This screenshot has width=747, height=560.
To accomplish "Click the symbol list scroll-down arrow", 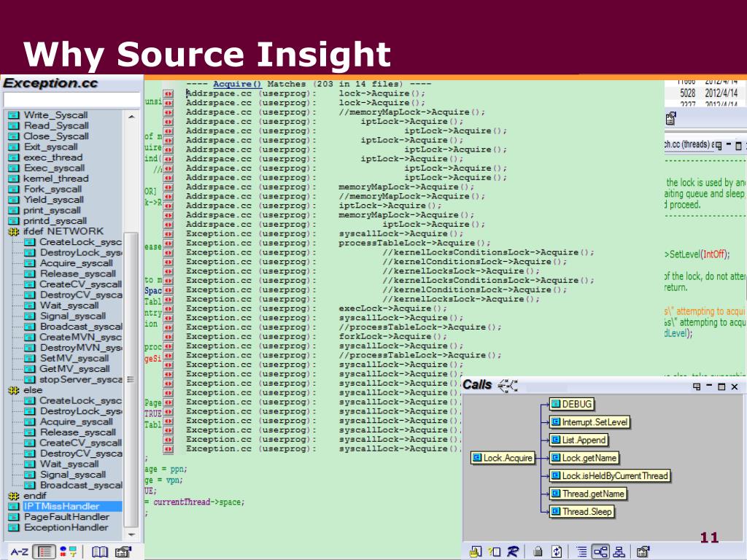I will click(x=131, y=535).
